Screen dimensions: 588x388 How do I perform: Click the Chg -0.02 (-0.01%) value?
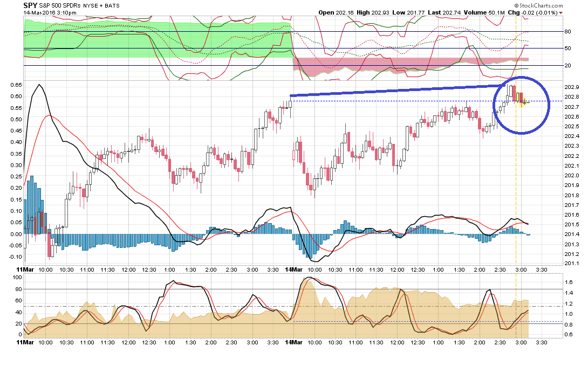coord(532,12)
